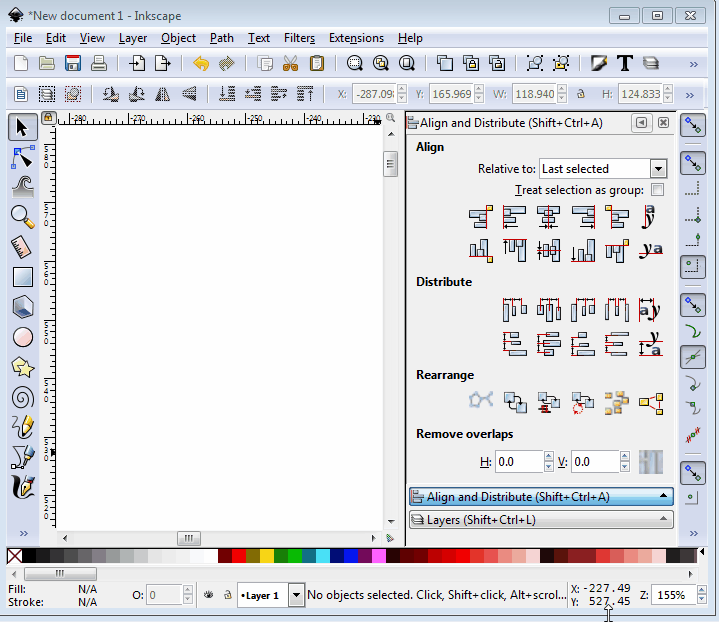Select the Calligraphy tool

(22, 487)
